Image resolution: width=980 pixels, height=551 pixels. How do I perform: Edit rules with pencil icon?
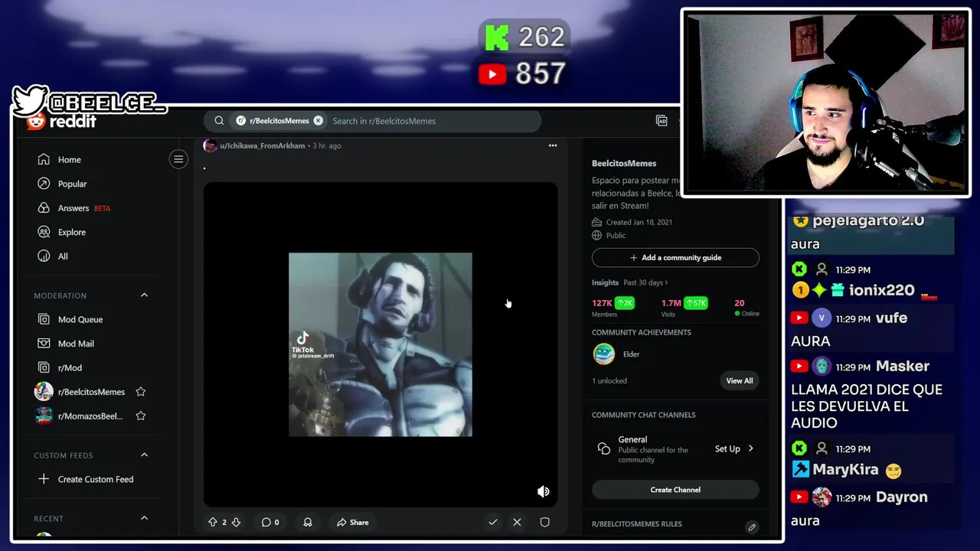(x=752, y=527)
